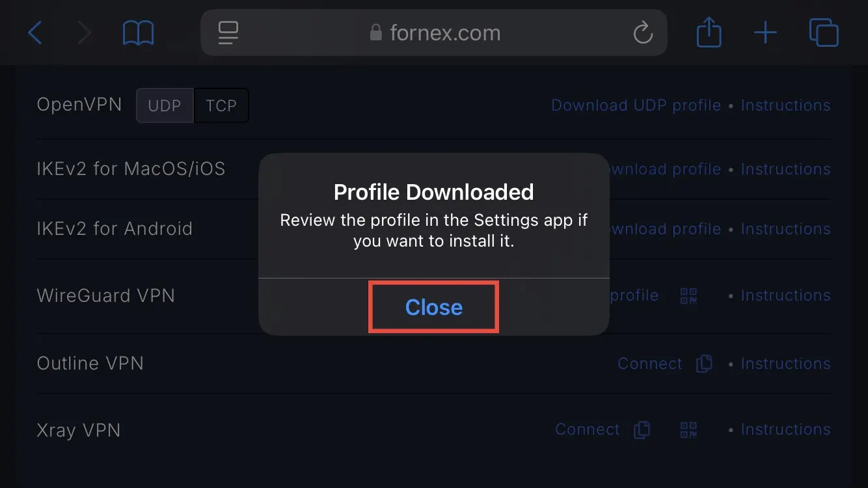Open the reader page-format icon in address bar
The height and width of the screenshot is (488, 868).
228,33
